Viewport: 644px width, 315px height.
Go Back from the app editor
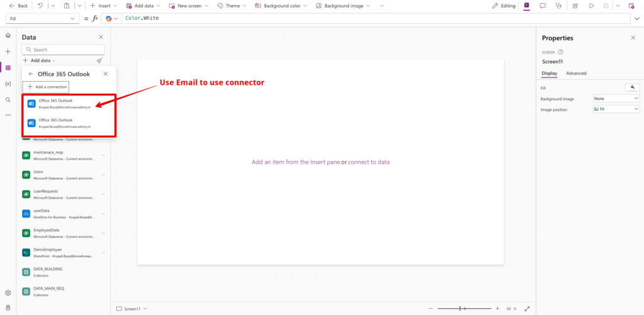coord(18,6)
